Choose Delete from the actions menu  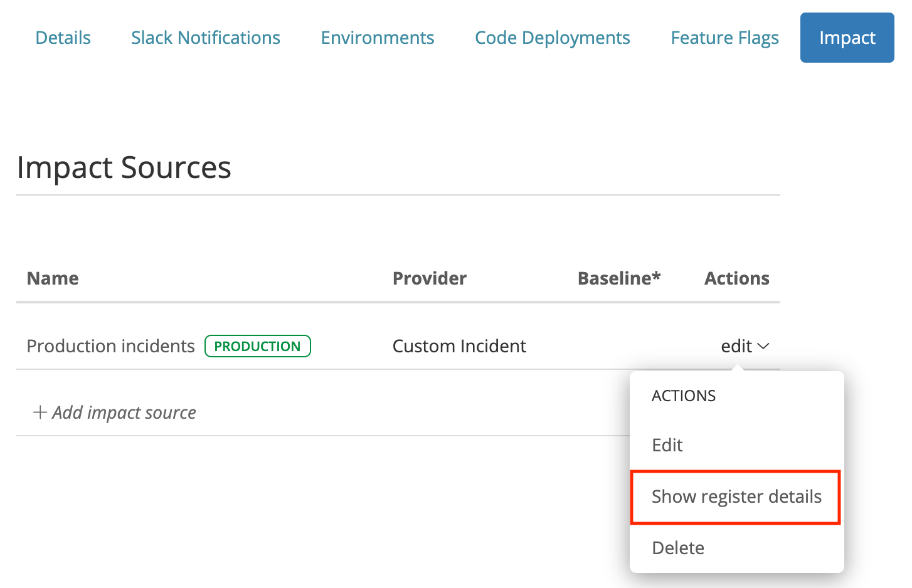(678, 548)
